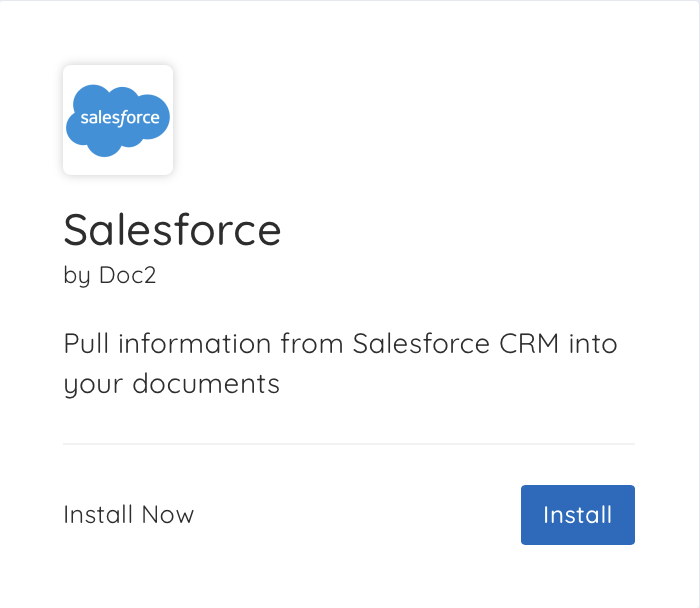This screenshot has height=608, width=700.
Task: Click the word "by" before Doc2
Action: click(77, 276)
